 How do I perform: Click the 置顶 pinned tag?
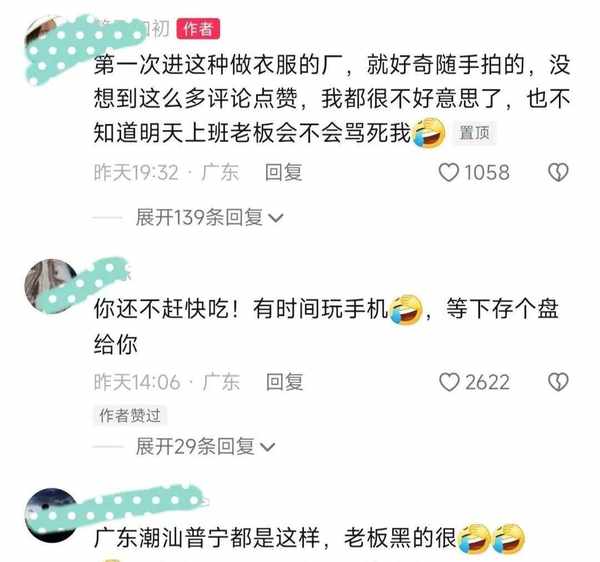[474, 133]
